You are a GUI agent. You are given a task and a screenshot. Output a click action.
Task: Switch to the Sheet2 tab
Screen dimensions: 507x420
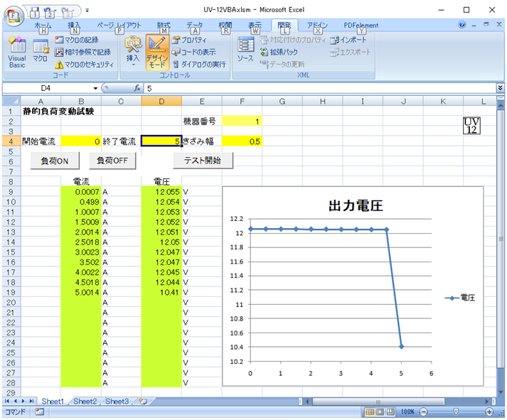[85, 402]
